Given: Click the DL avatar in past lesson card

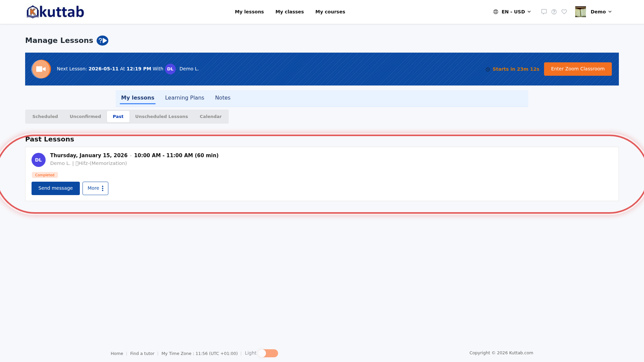Looking at the screenshot, I should [39, 160].
